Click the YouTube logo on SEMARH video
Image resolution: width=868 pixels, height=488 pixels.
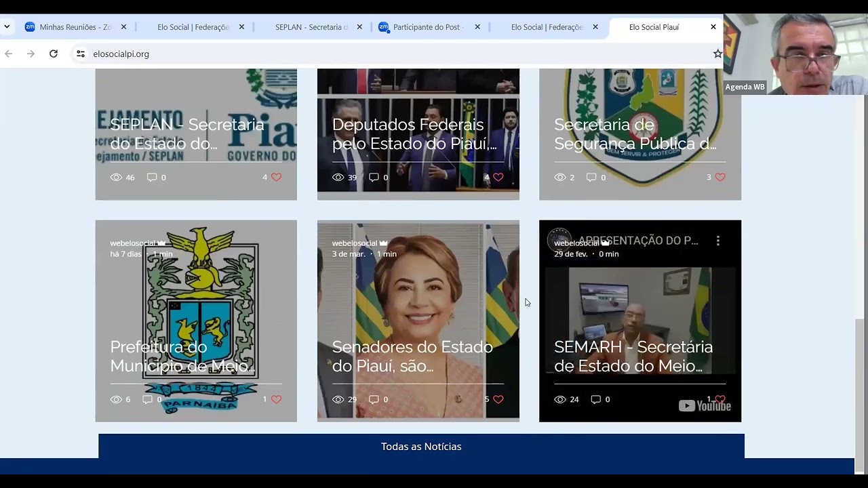(x=705, y=406)
